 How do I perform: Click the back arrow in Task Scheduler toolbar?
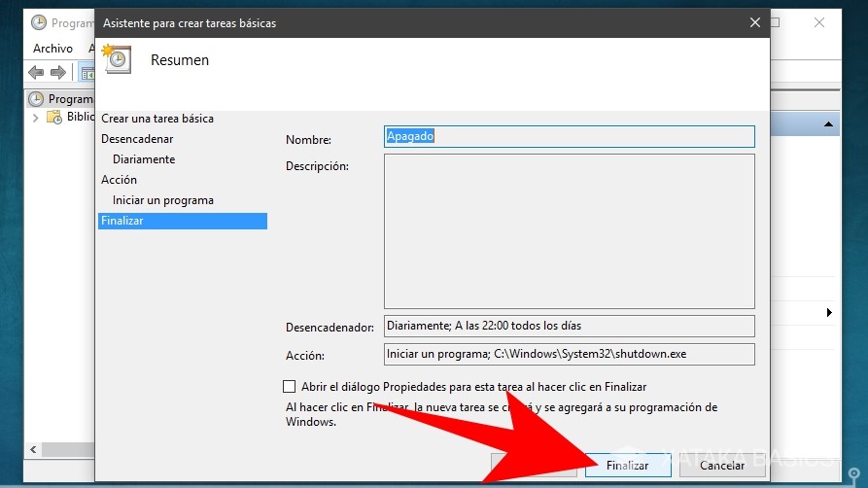coord(36,73)
